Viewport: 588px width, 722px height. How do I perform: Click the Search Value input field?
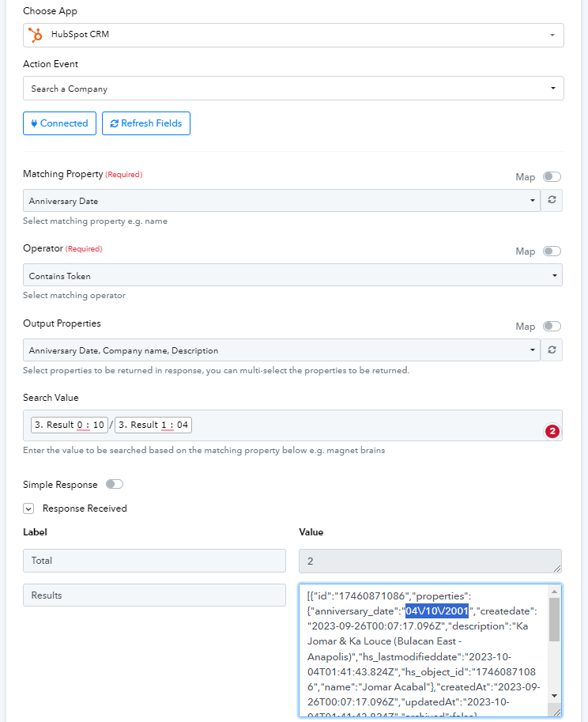(292, 425)
